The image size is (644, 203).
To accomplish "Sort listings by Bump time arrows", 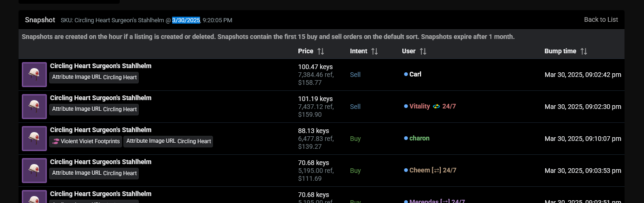I will coord(584,51).
